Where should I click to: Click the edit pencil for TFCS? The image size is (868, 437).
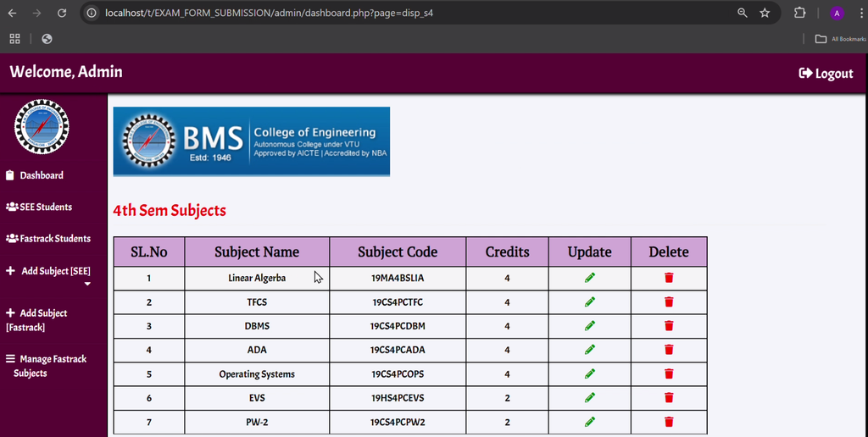coord(590,302)
